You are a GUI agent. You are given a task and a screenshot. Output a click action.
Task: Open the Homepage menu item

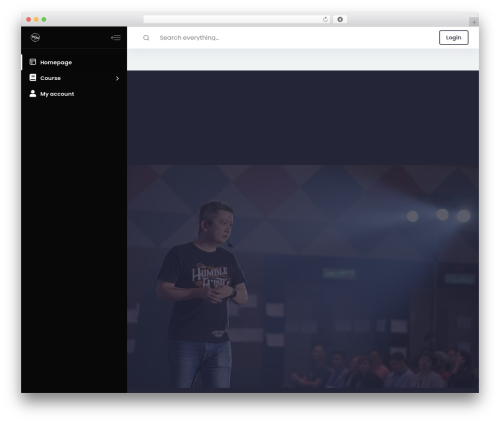[74, 62]
